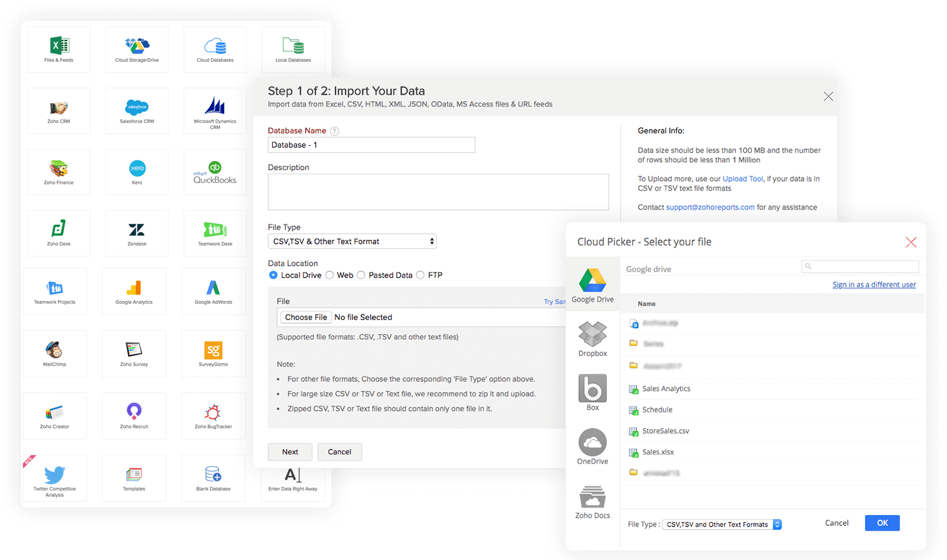Image resolution: width=947 pixels, height=560 pixels.
Task: Open File Type dropdown in Cloud Picker
Action: click(x=722, y=525)
